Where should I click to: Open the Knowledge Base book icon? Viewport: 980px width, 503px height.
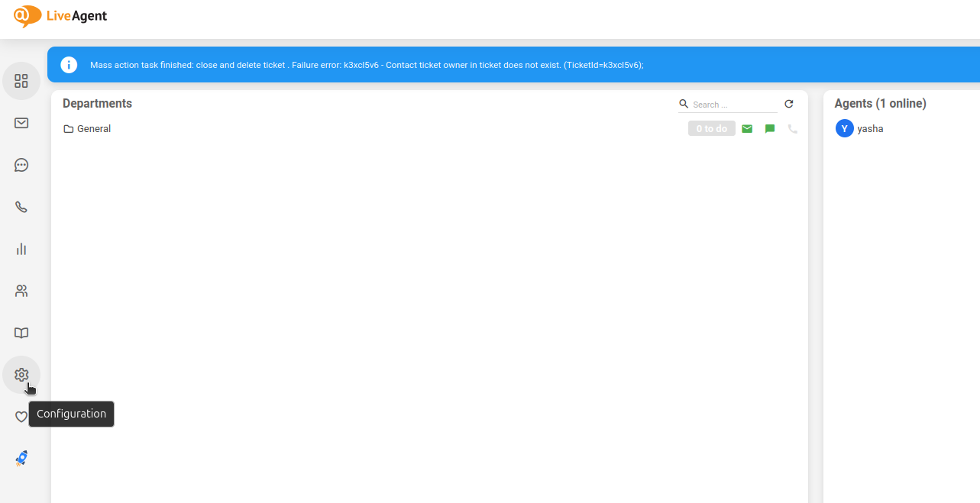21,333
